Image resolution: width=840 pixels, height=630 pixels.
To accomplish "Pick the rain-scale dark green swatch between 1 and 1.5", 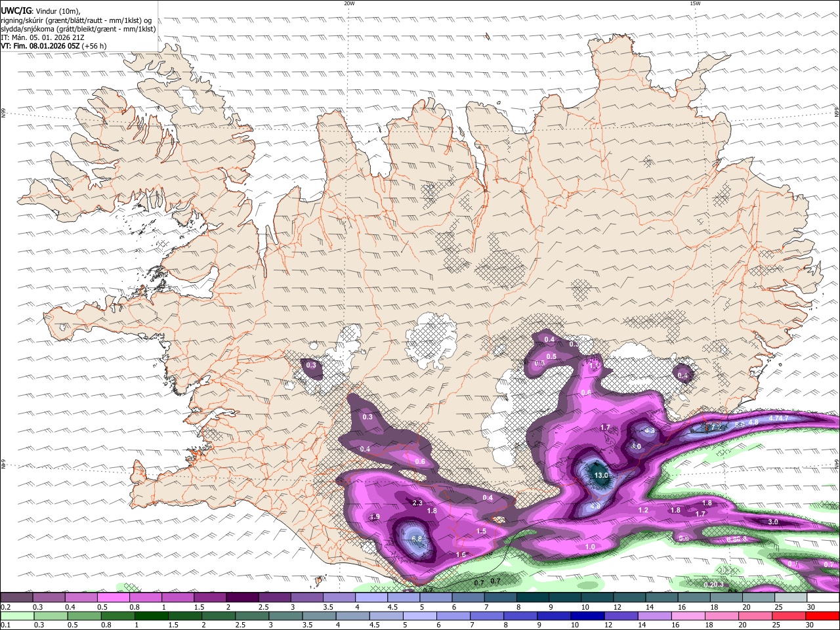I will [151, 616].
